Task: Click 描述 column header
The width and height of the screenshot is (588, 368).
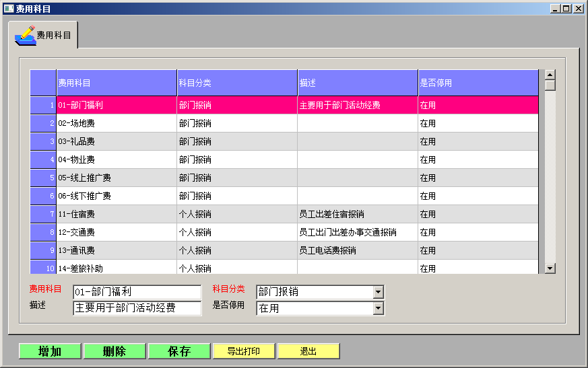Action: (x=358, y=83)
